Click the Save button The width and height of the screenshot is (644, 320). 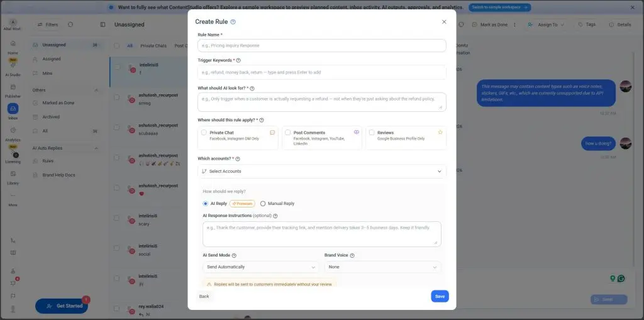coord(440,296)
